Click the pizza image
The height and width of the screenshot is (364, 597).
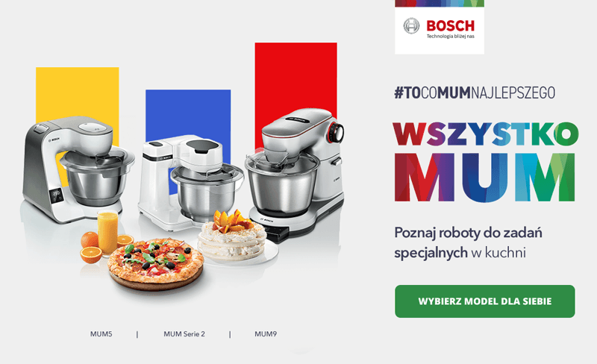pyautogui.click(x=155, y=264)
